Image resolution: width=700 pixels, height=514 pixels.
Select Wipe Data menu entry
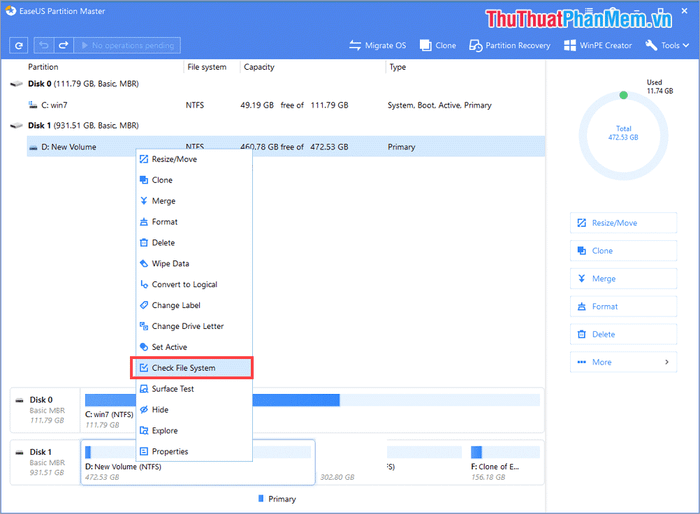194,263
